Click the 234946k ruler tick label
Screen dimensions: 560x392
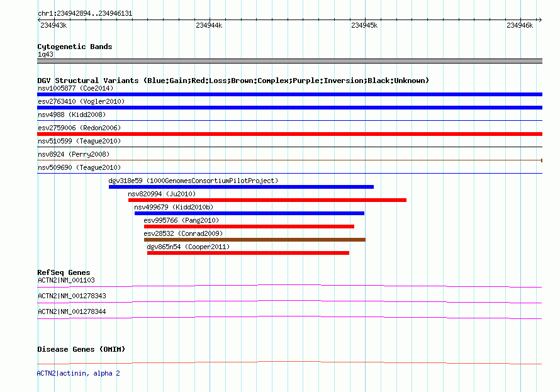520,25
